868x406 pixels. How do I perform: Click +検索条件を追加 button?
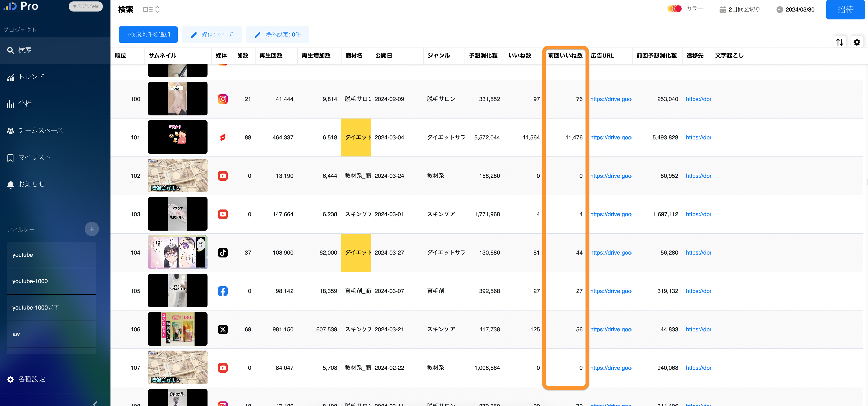[x=148, y=34]
